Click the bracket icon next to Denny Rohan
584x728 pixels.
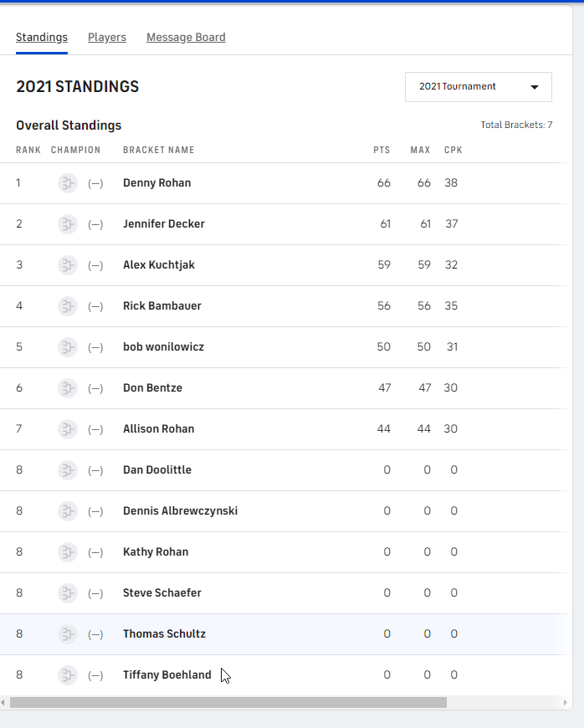tap(68, 183)
